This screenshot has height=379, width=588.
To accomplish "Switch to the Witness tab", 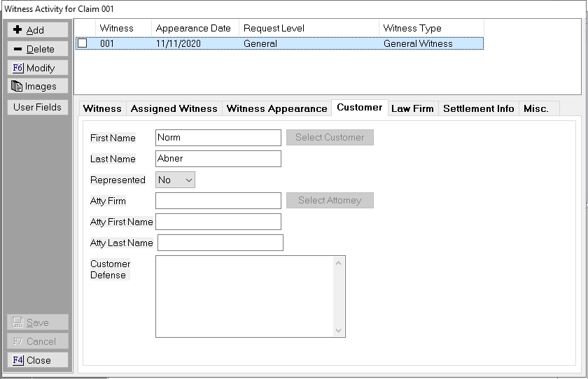I will pos(102,108).
